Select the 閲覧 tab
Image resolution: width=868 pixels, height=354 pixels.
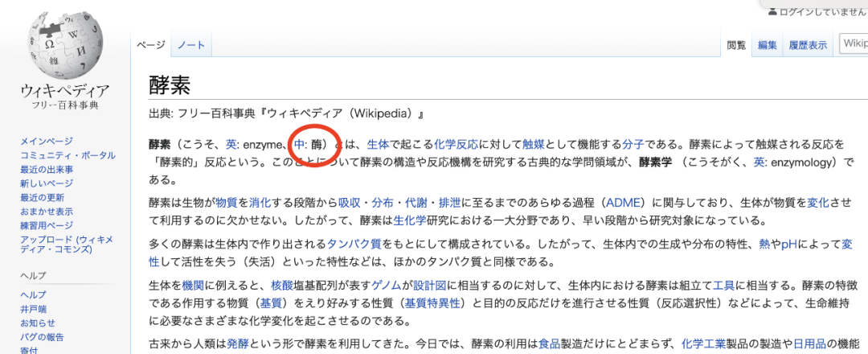[x=736, y=45]
